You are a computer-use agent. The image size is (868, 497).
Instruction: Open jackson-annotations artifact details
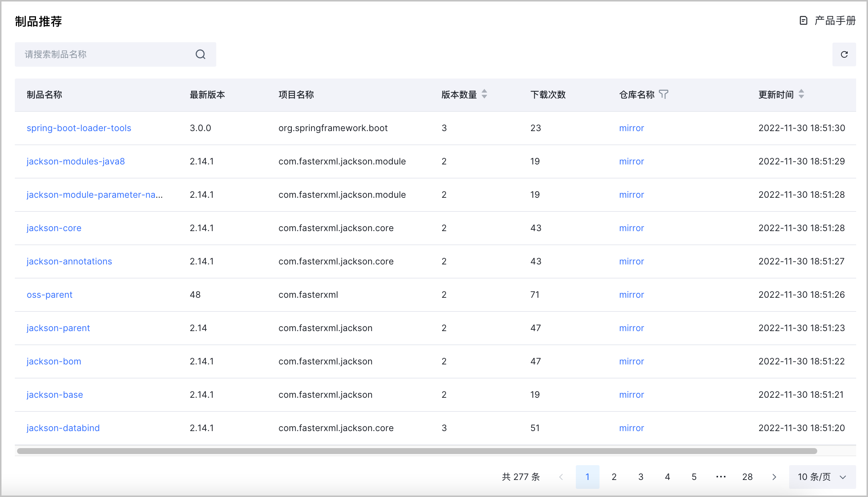(x=69, y=261)
